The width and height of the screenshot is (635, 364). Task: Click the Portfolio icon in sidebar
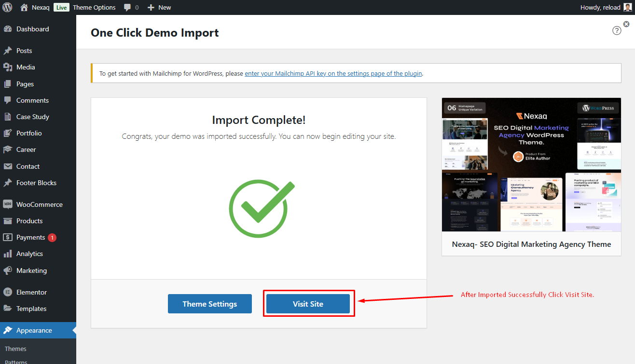8,133
